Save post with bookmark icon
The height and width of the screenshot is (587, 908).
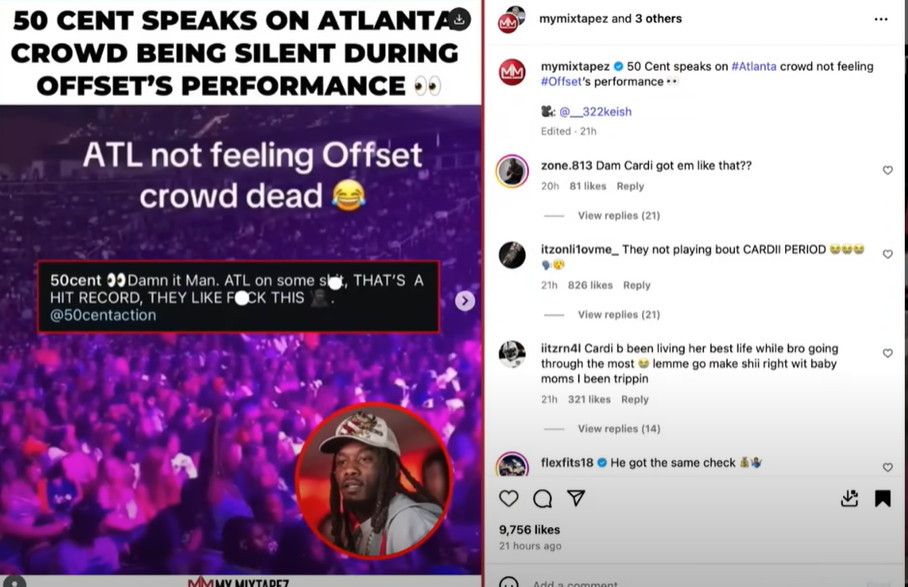click(883, 498)
